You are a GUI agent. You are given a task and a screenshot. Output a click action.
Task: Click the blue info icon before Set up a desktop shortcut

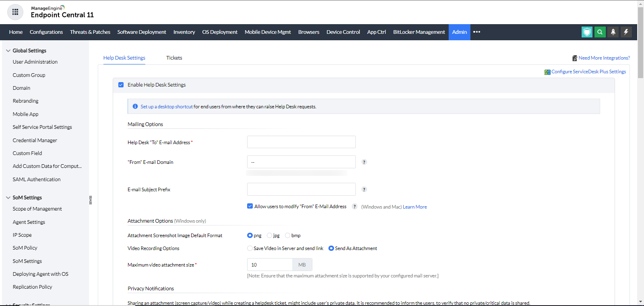[x=135, y=107]
